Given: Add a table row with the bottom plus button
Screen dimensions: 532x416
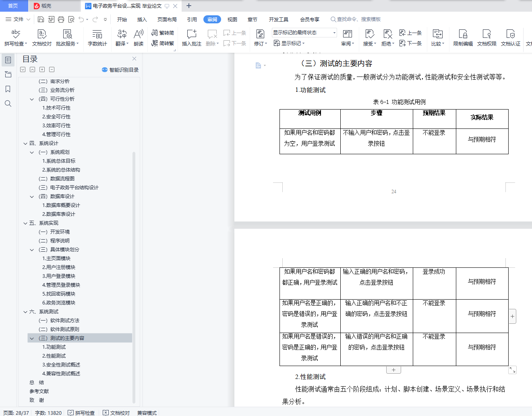Looking at the screenshot, I should 393,370.
